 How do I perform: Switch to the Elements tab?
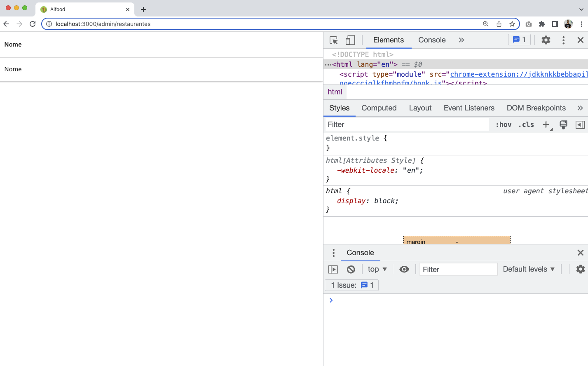click(389, 40)
